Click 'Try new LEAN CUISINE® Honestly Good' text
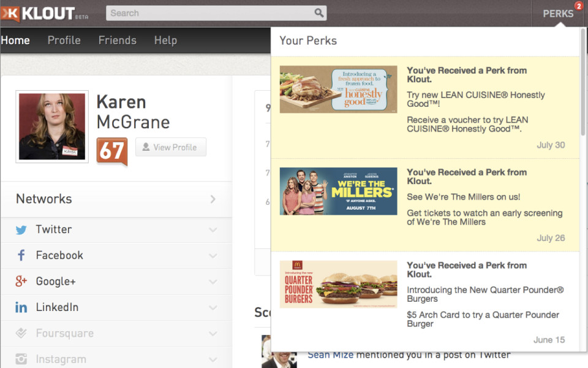This screenshot has width=588, height=368. (476, 99)
